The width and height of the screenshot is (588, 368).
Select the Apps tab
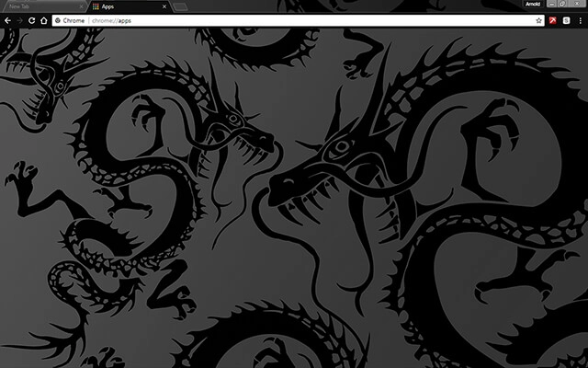(130, 6)
